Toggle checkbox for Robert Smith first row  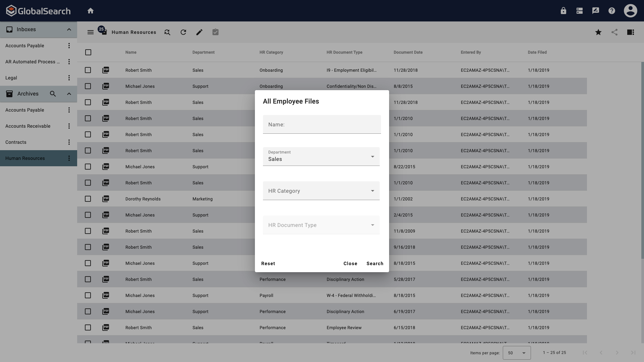88,70
